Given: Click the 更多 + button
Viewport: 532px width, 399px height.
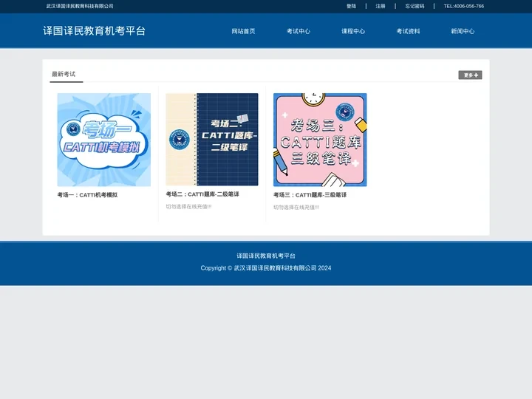Looking at the screenshot, I should pyautogui.click(x=470, y=75).
